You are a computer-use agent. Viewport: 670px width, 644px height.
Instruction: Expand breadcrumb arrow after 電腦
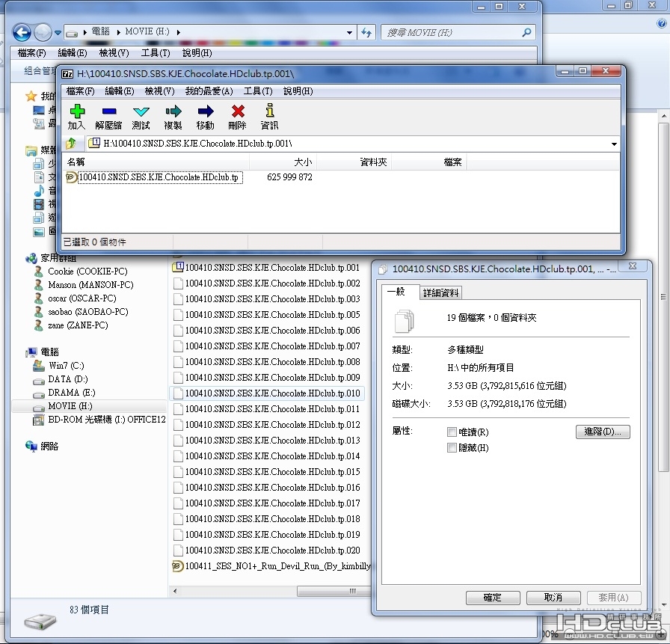tap(118, 32)
